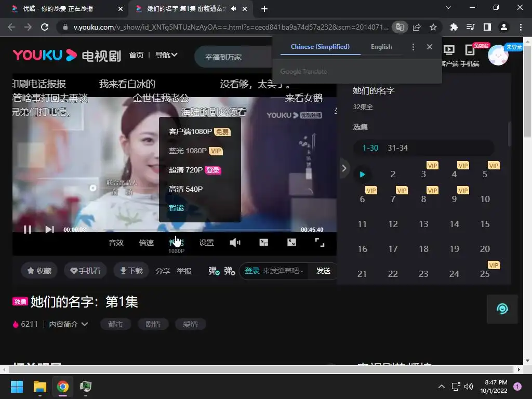
Task: Open Chrome extensions puzzle icon
Action: (x=454, y=27)
